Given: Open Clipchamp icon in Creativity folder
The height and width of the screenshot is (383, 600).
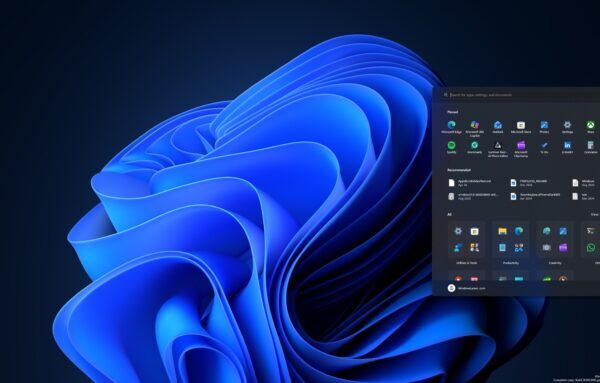Looking at the screenshot, I should tap(563, 248).
